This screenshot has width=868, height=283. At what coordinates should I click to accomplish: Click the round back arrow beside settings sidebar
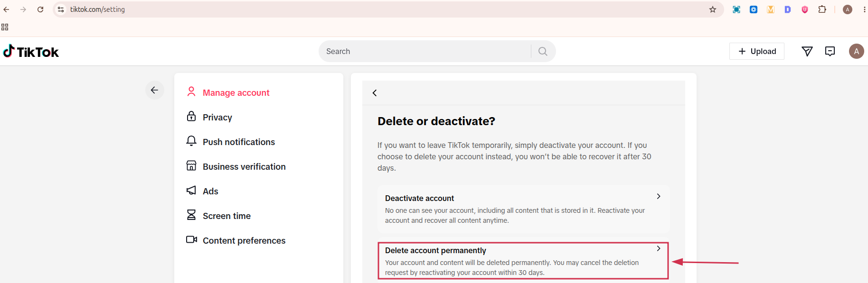(x=155, y=90)
